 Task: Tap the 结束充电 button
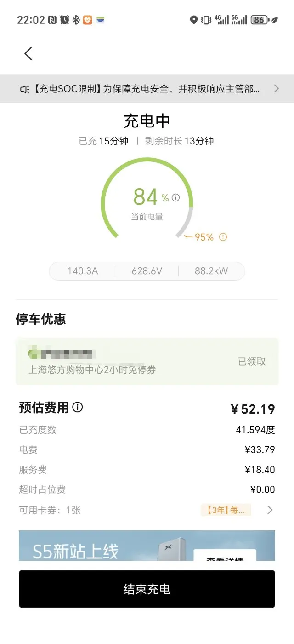tap(147, 589)
